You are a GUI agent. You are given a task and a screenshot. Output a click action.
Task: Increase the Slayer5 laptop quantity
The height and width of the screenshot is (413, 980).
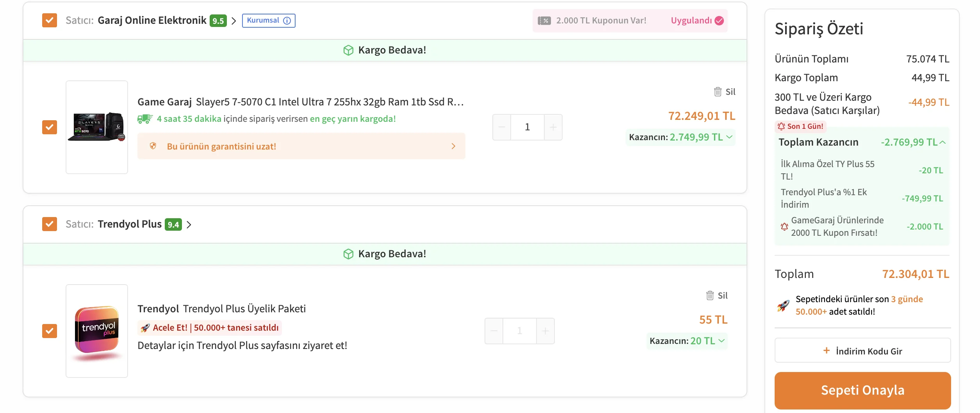coord(553,127)
